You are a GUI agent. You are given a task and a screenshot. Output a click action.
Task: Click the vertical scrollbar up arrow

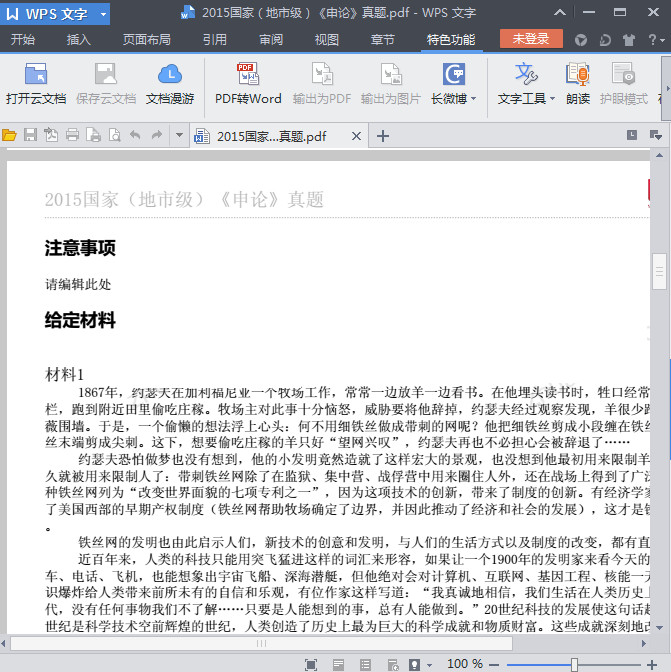pyautogui.click(x=660, y=155)
